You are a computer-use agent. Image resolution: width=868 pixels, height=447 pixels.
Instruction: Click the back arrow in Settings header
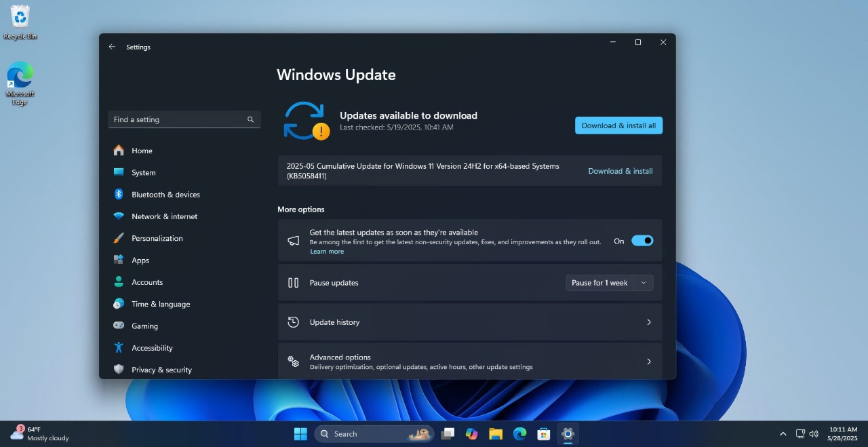[x=112, y=47]
